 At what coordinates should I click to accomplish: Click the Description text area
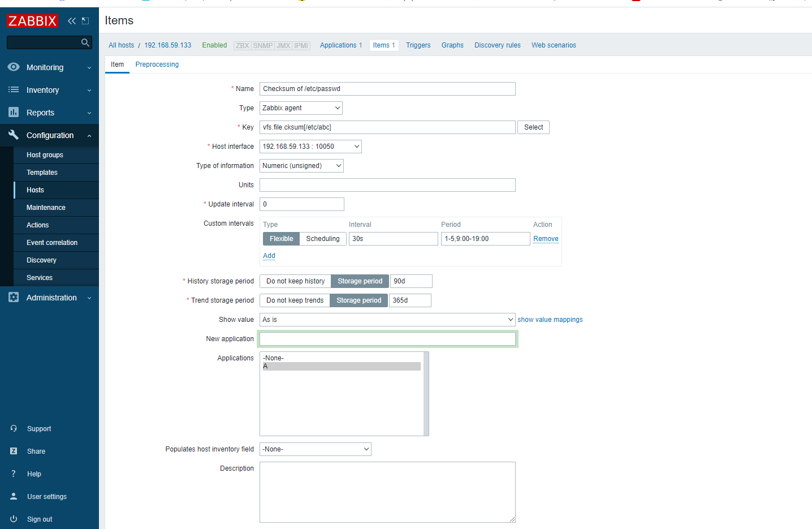[387, 492]
